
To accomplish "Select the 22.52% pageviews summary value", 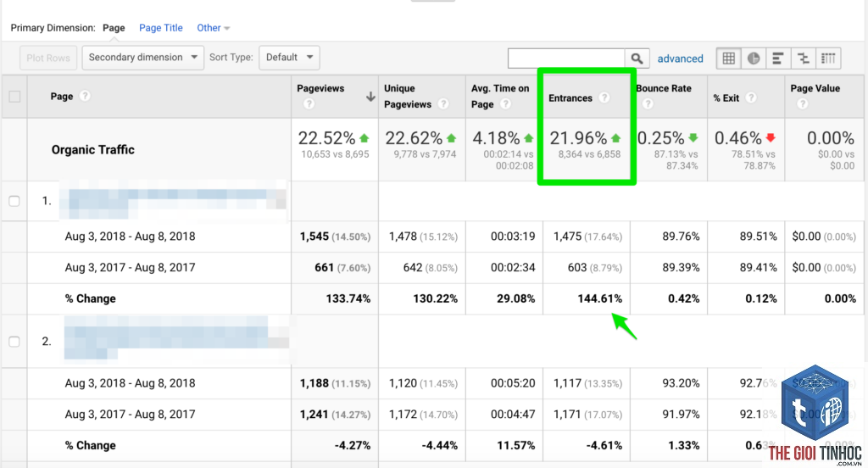I will pyautogui.click(x=326, y=138).
